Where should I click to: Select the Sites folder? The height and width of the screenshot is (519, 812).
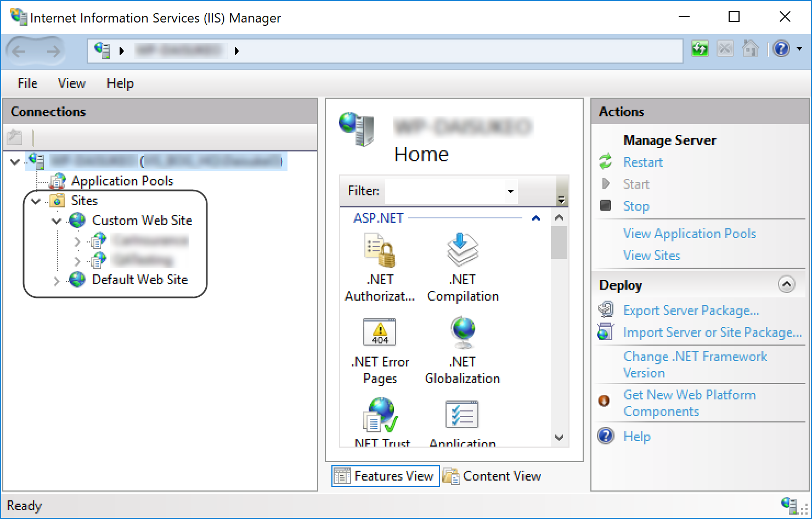click(84, 201)
